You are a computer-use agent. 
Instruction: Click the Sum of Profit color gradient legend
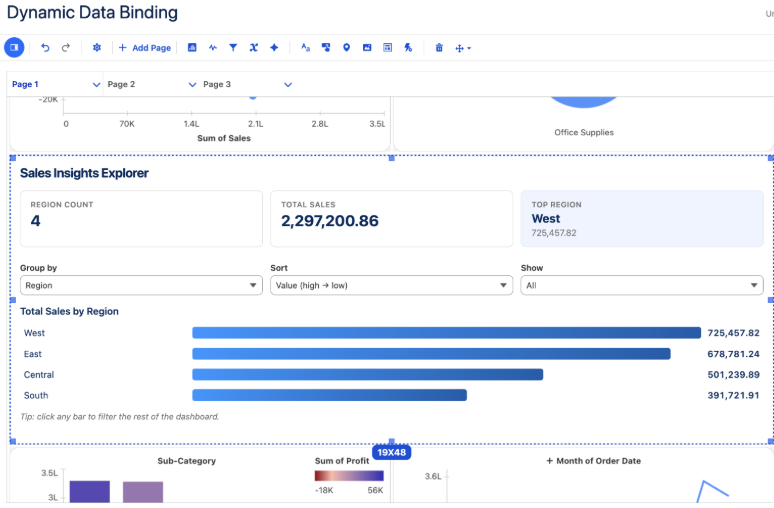[349, 476]
